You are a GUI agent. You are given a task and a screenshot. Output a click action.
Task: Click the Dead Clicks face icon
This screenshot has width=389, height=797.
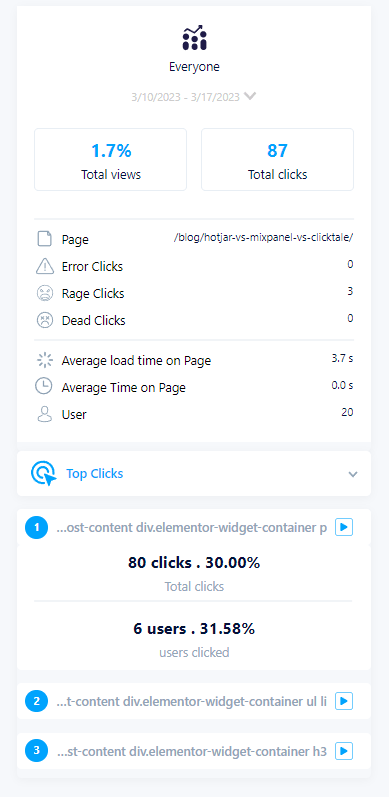44,320
